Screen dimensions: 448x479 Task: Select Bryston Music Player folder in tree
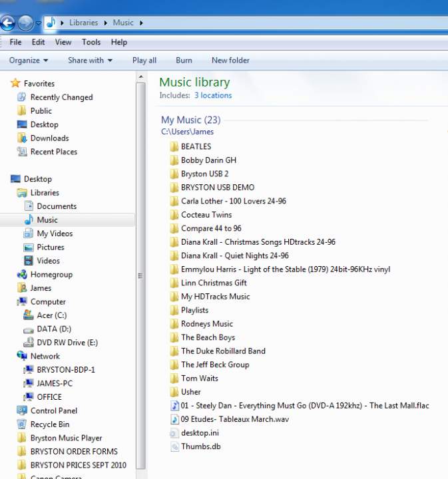(67, 438)
